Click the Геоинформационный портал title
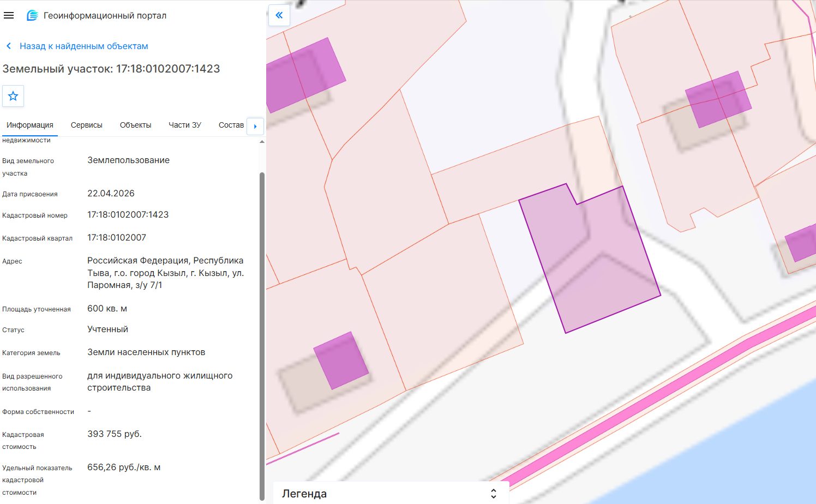 point(105,16)
